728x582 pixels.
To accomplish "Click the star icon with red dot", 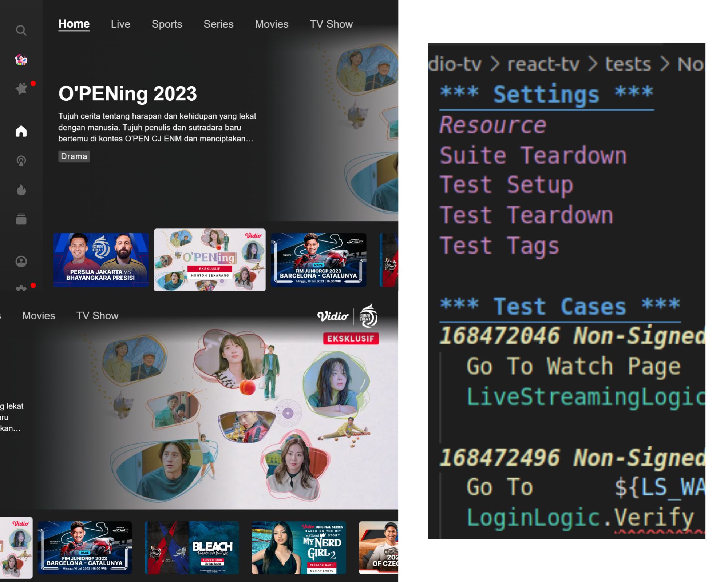I will [21, 88].
